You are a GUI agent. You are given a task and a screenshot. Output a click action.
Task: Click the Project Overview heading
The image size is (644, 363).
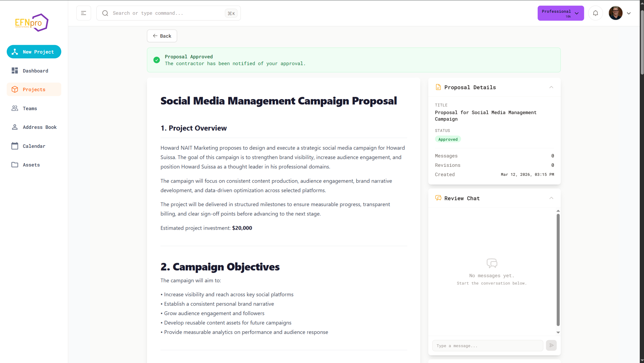point(194,128)
